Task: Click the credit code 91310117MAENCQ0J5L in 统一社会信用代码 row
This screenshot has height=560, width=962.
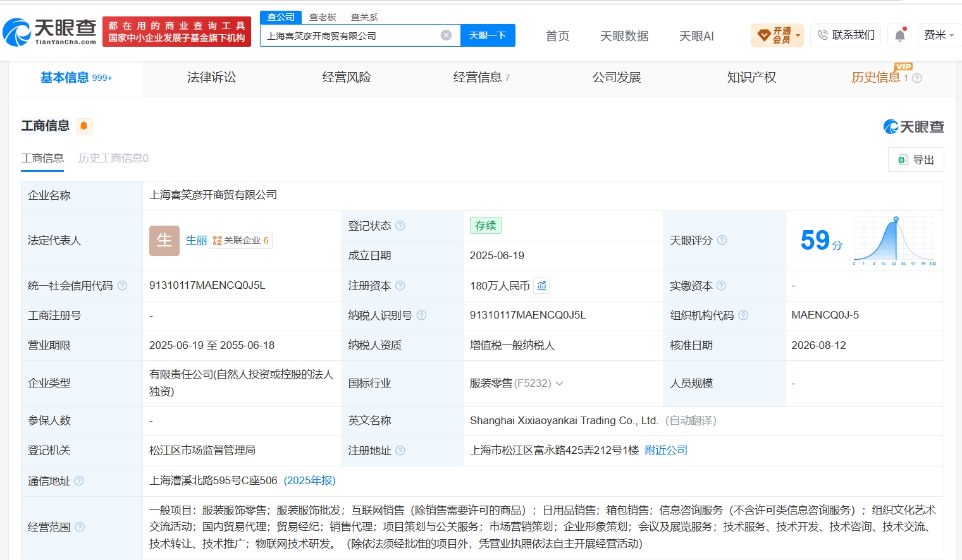Action: pyautogui.click(x=207, y=286)
